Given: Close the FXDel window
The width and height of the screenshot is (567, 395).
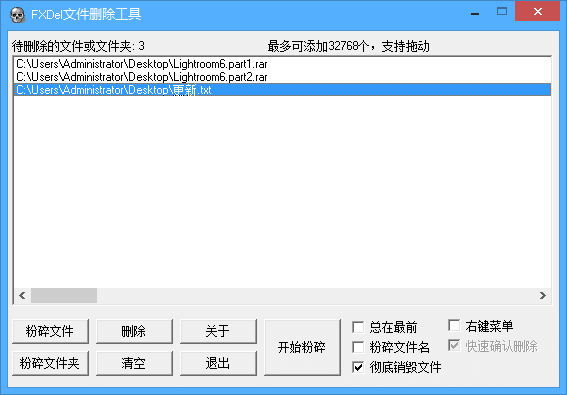Looking at the screenshot, I should pyautogui.click(x=537, y=11).
